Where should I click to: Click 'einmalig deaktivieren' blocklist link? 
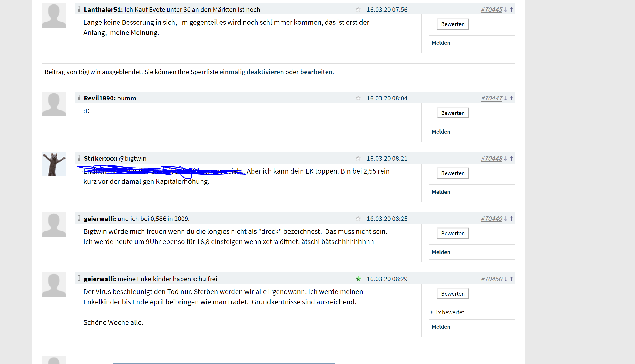click(x=251, y=72)
